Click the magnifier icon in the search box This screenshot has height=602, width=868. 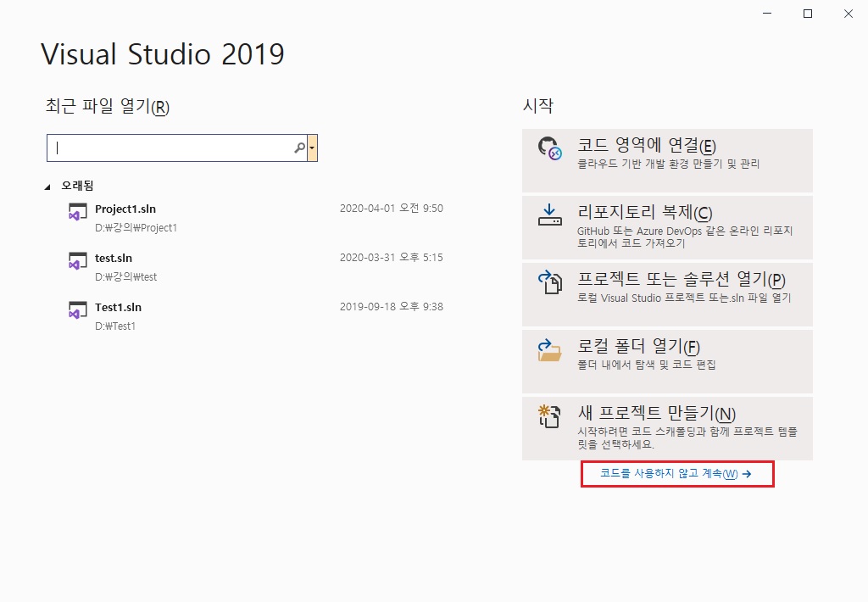click(299, 148)
